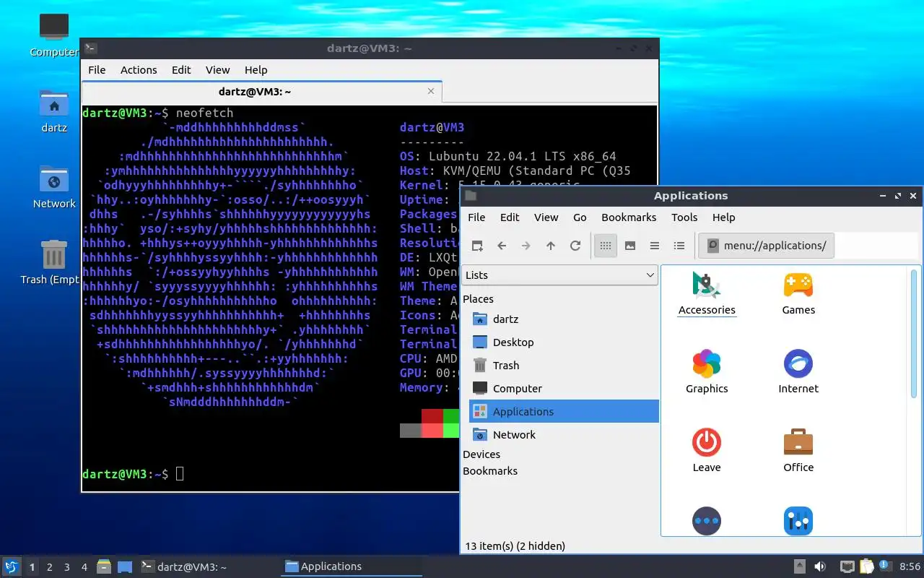The height and width of the screenshot is (578, 924).
Task: Go back in the Applications file manager
Action: pyautogui.click(x=502, y=246)
